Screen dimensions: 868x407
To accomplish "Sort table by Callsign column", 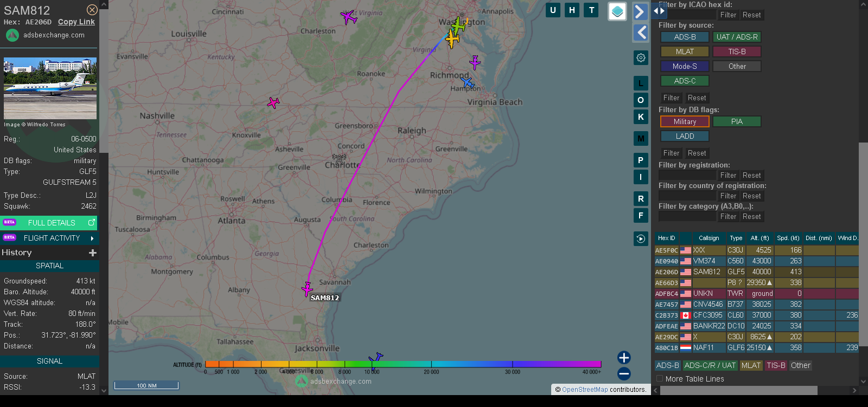I will [709, 238].
